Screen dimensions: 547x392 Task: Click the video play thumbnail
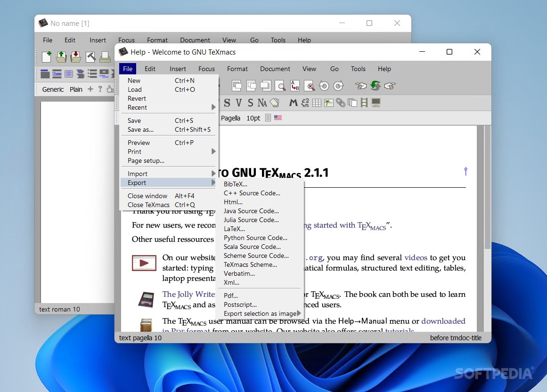coord(144,263)
